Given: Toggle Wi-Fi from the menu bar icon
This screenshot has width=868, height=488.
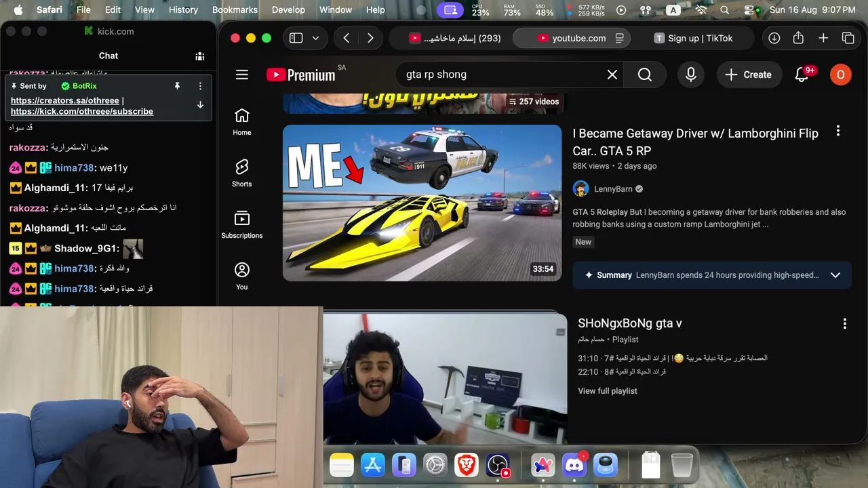Looking at the screenshot, I should point(701,10).
